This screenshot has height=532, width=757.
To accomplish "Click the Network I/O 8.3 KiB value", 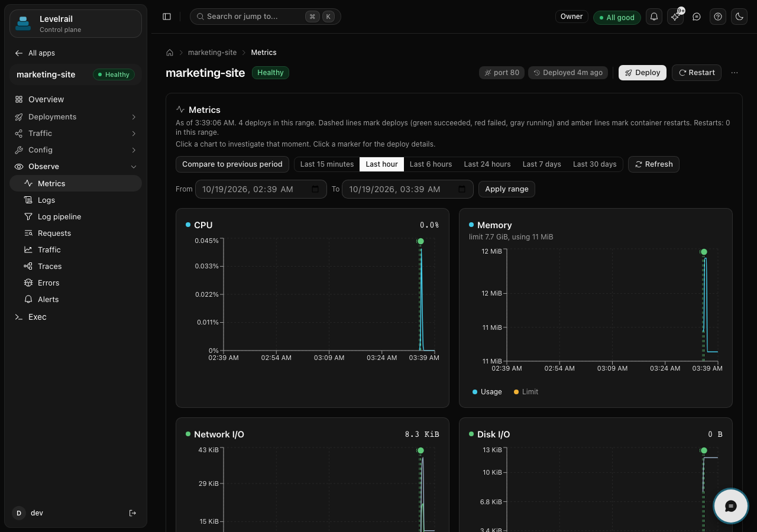I will coord(422,434).
